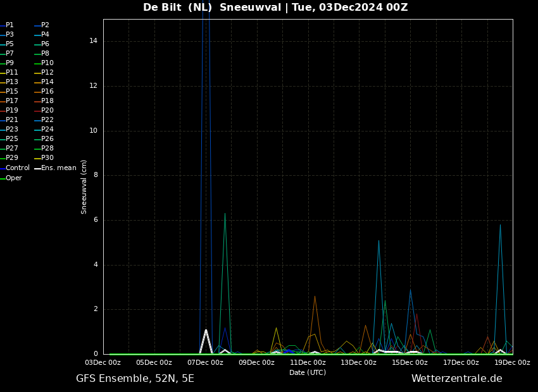The height and width of the screenshot is (392, 538).
Task: Click the Date (UTC) axis title
Action: pos(308,372)
